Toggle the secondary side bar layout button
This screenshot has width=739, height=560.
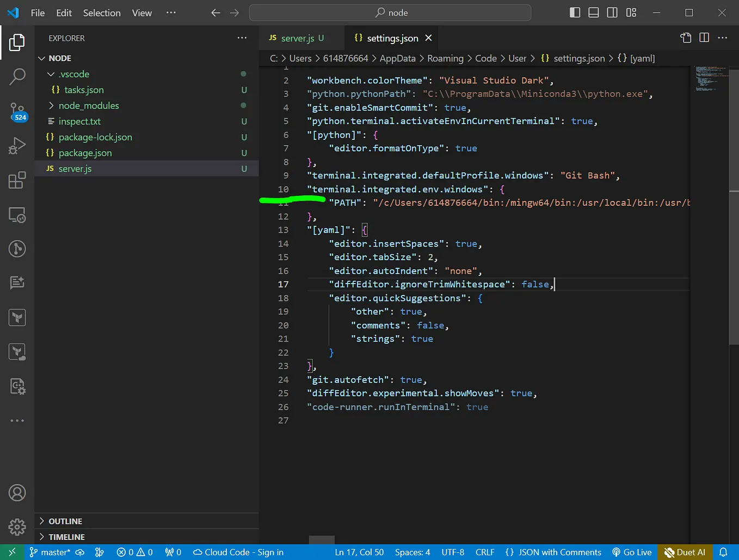coord(612,13)
